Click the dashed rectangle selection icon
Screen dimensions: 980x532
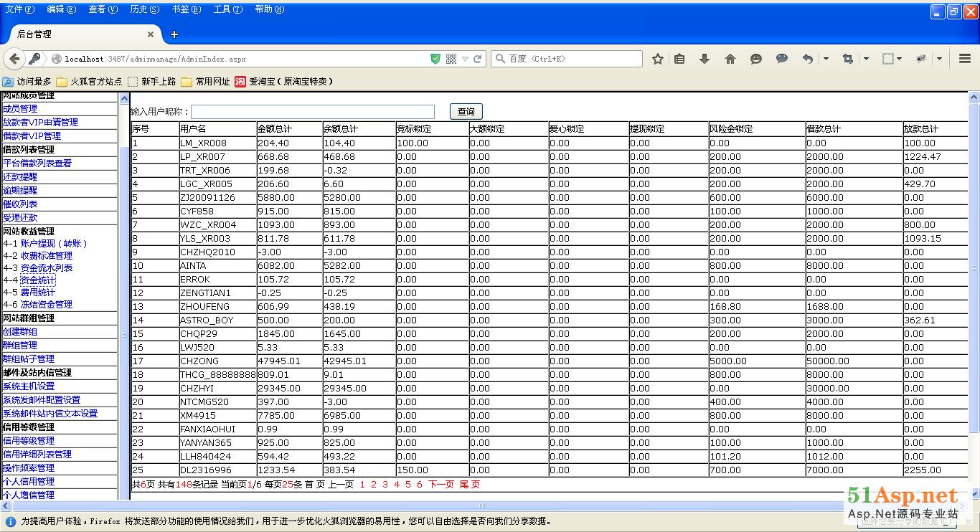tap(888, 59)
